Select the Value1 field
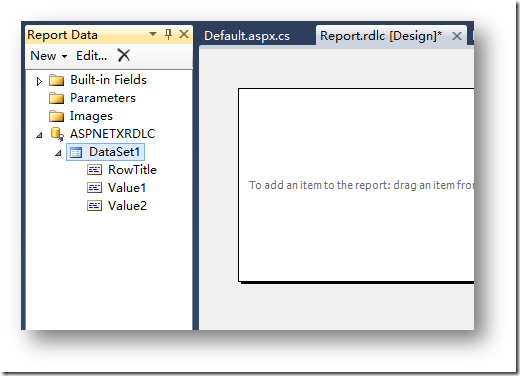The width and height of the screenshot is (520, 376). coord(127,188)
